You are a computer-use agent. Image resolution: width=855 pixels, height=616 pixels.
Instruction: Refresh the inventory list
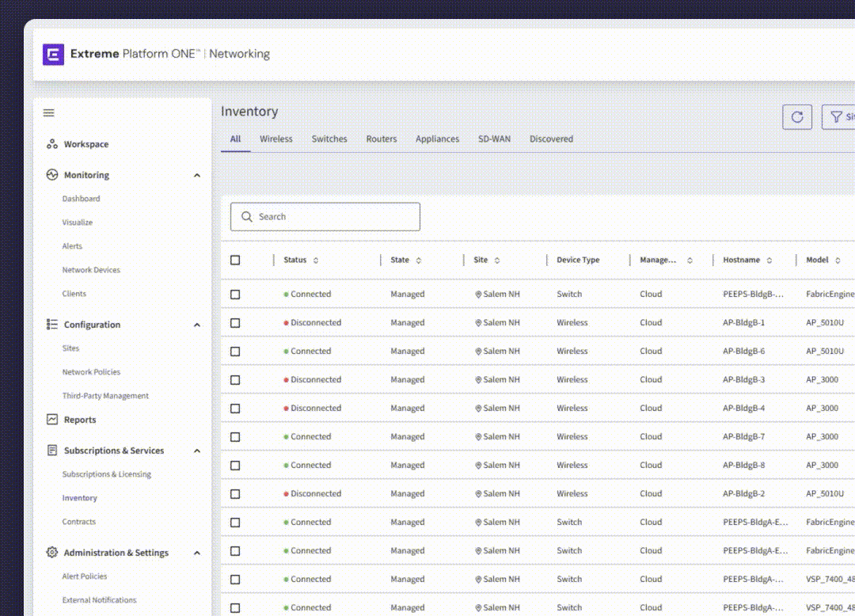pyautogui.click(x=796, y=116)
